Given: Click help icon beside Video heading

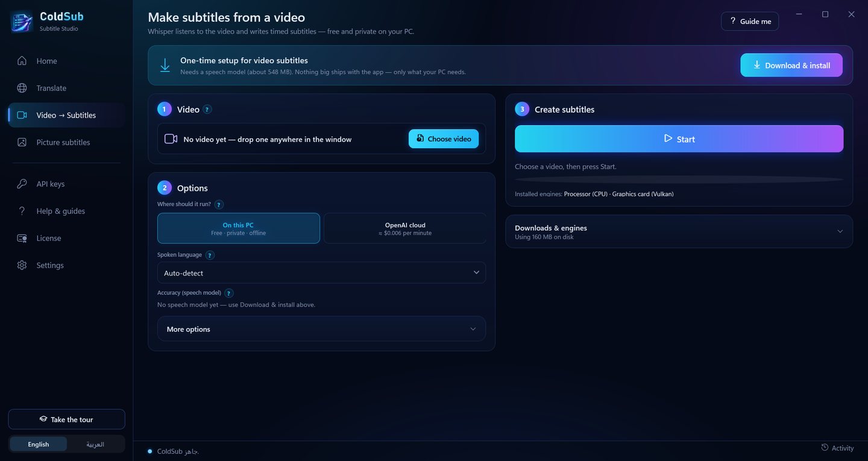Looking at the screenshot, I should tap(207, 110).
